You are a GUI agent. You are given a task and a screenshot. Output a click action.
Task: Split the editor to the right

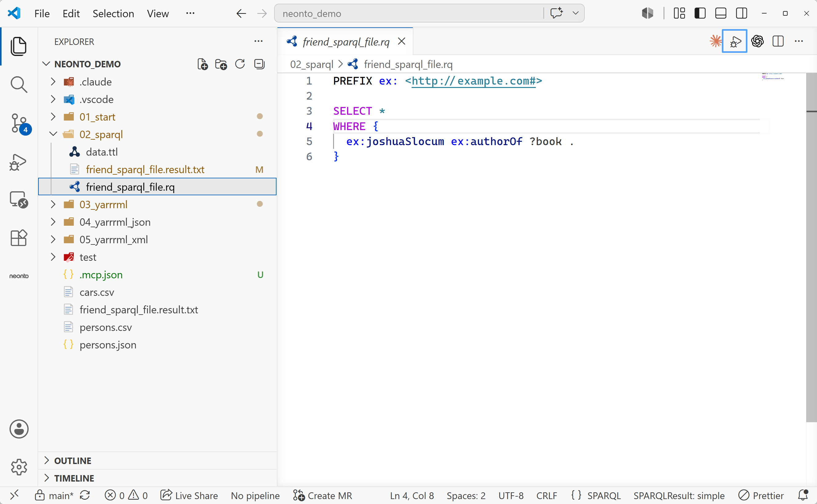click(x=778, y=41)
